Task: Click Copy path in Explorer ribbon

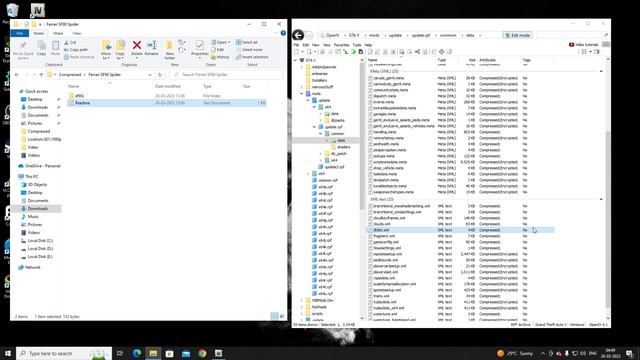Action: click(x=76, y=50)
